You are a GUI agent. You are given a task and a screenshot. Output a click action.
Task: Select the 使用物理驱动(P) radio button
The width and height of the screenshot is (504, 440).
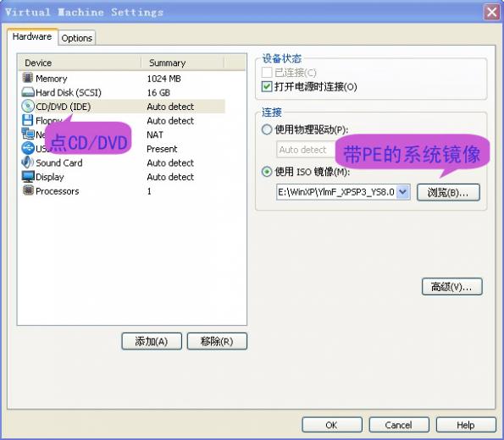[267, 129]
